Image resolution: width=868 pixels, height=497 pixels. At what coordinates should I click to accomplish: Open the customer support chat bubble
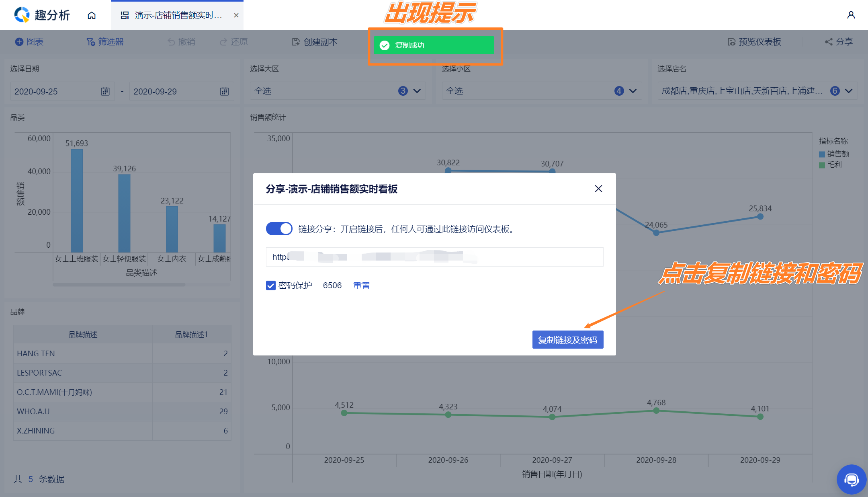[x=851, y=479]
